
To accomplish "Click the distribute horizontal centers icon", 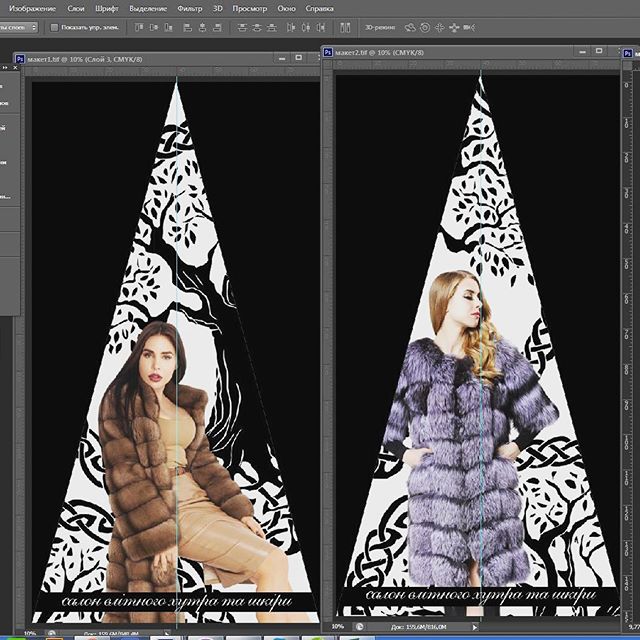I will click(306, 28).
